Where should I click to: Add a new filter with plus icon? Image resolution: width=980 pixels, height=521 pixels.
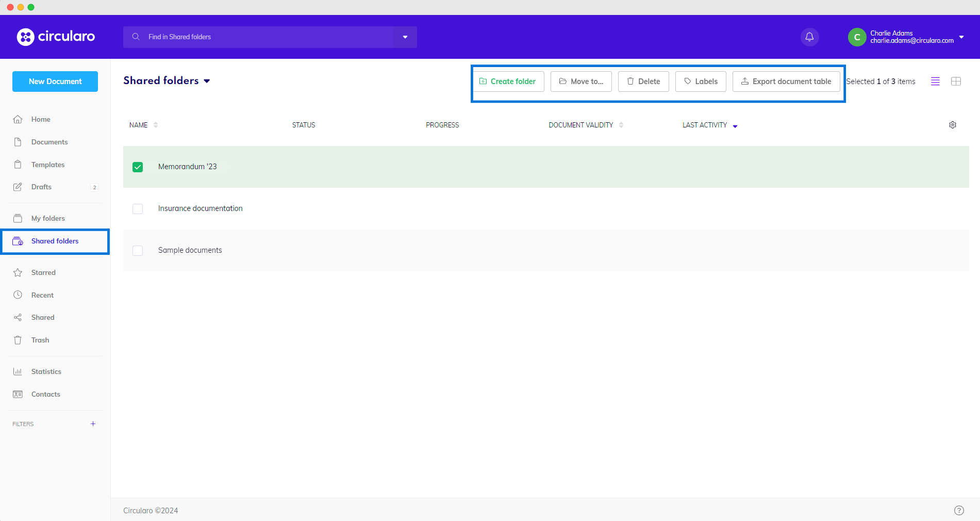coord(93,424)
